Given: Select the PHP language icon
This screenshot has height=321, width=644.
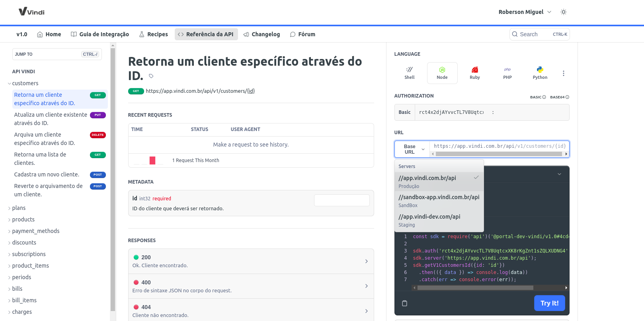Looking at the screenshot, I should [x=507, y=73].
